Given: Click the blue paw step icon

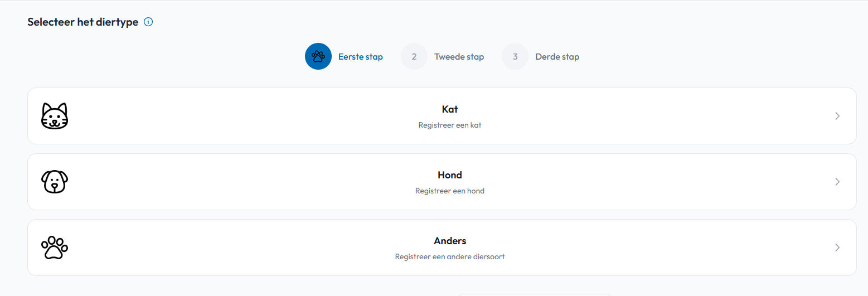Looking at the screenshot, I should click(x=318, y=56).
